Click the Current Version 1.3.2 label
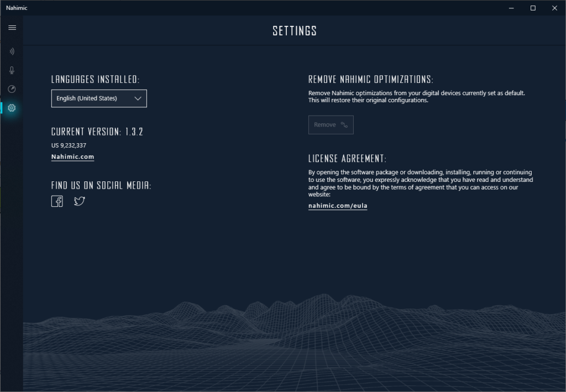Viewport: 566px width, 392px height. pos(97,132)
